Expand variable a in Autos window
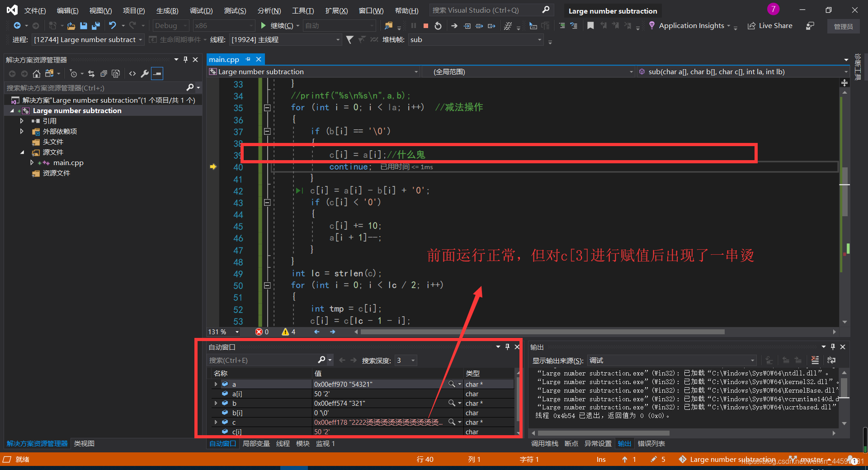The height and width of the screenshot is (470, 868). pyautogui.click(x=216, y=384)
